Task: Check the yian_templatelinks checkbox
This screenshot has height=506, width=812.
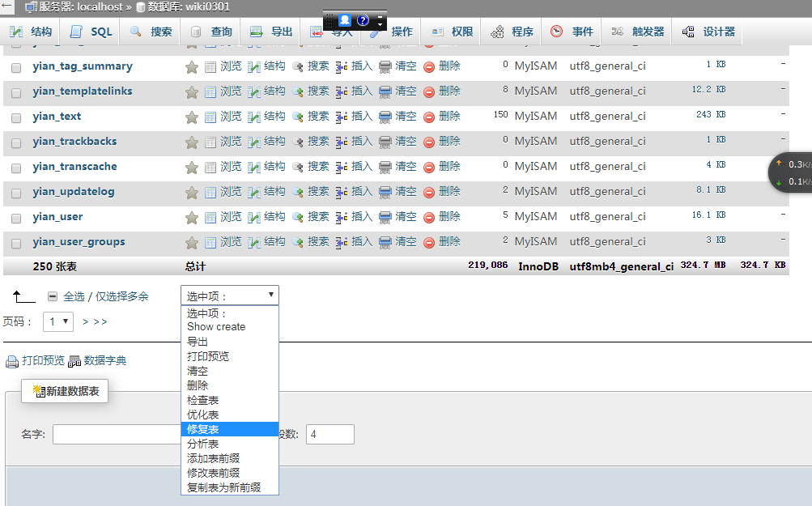Action: [16, 93]
